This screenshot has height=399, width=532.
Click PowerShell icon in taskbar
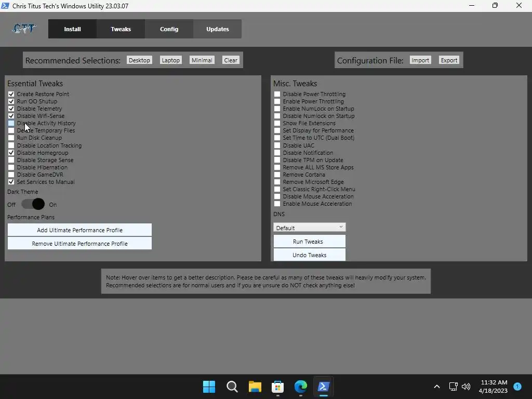tap(323, 387)
